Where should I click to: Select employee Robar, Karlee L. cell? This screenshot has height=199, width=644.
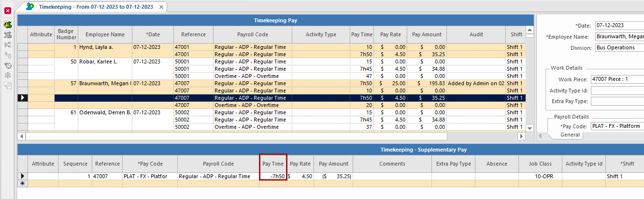pos(105,61)
